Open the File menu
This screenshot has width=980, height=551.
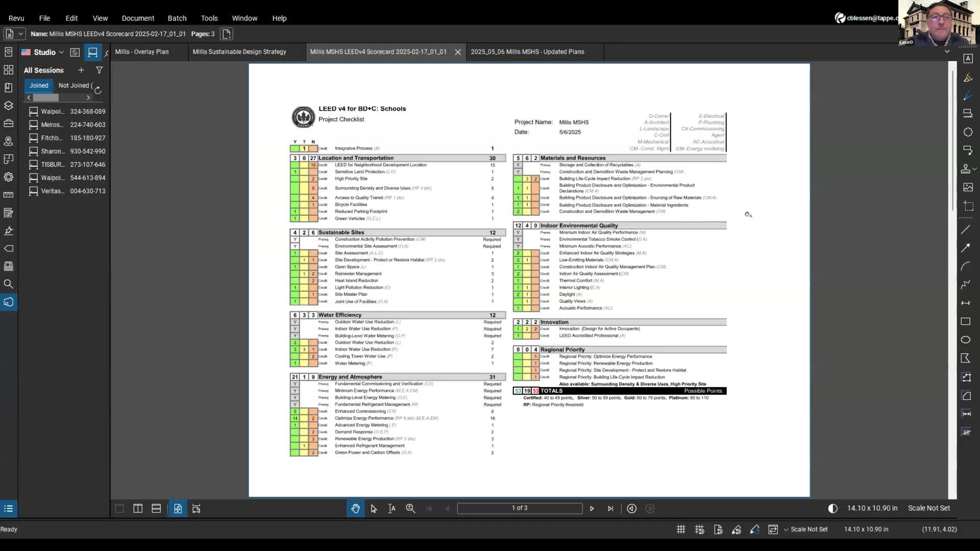[x=44, y=18]
